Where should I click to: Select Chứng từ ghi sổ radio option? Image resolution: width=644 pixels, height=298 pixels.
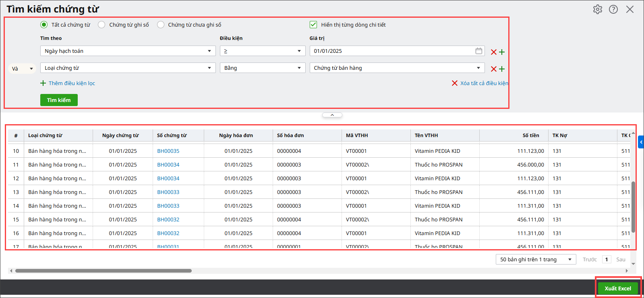(102, 25)
